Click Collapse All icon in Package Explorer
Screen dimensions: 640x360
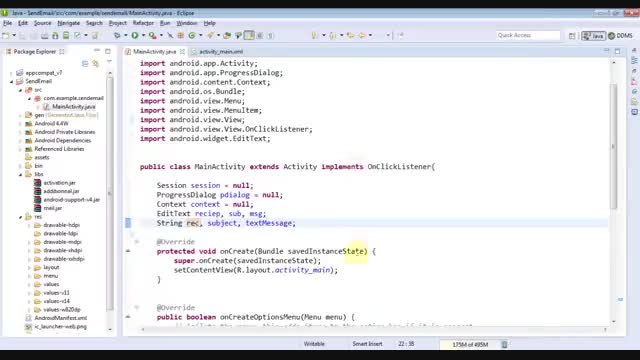pyautogui.click(x=85, y=63)
